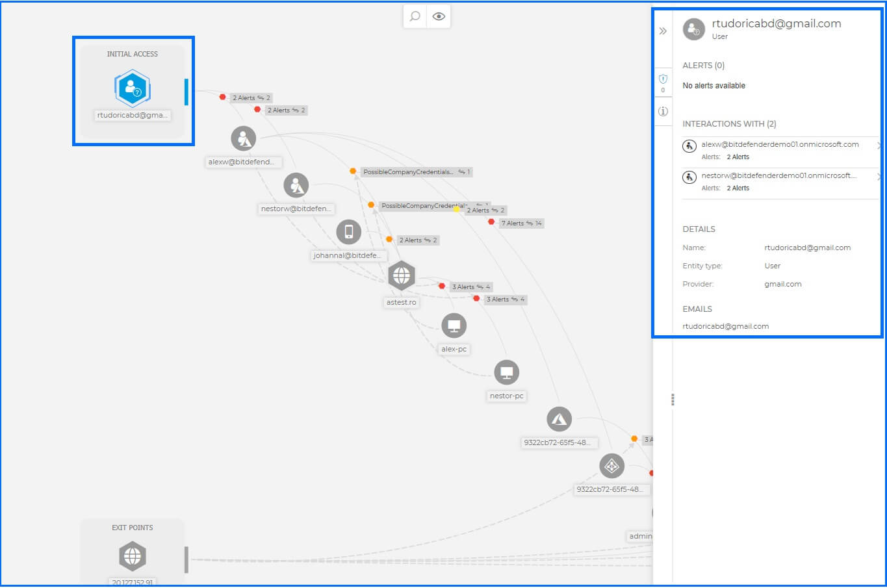Click the orange dot on the first PossibleCompanyCredentials edge

point(353,171)
